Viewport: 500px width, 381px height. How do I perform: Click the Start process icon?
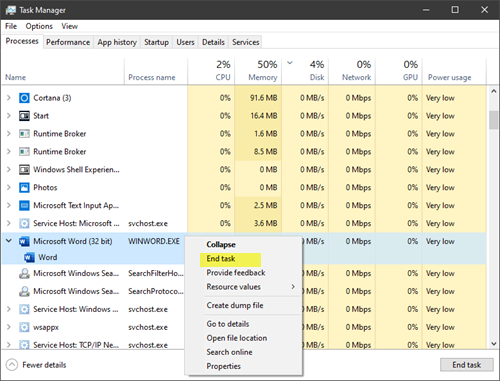pyautogui.click(x=24, y=116)
